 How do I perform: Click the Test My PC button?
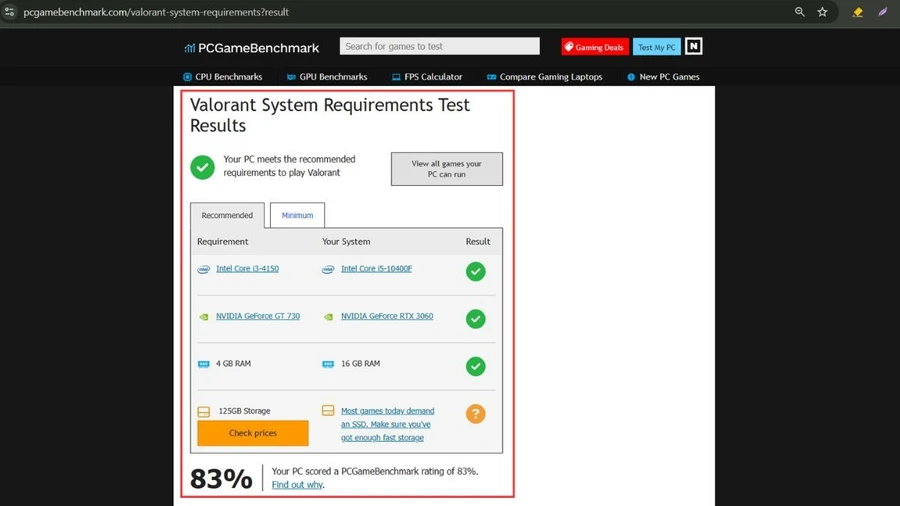pos(657,47)
